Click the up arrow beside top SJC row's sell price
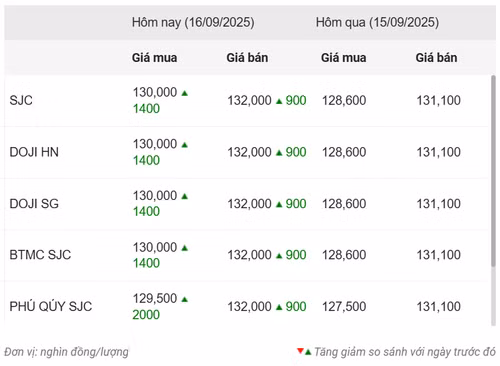 coord(279,101)
